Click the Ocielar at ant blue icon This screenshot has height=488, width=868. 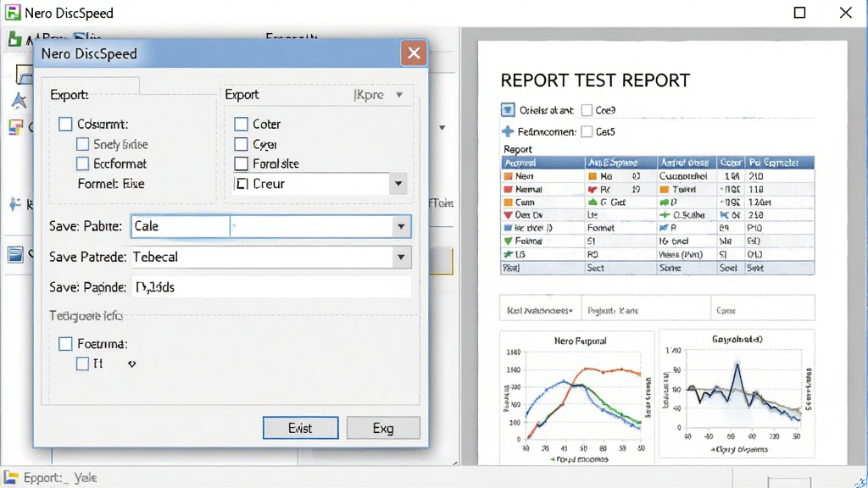click(508, 110)
